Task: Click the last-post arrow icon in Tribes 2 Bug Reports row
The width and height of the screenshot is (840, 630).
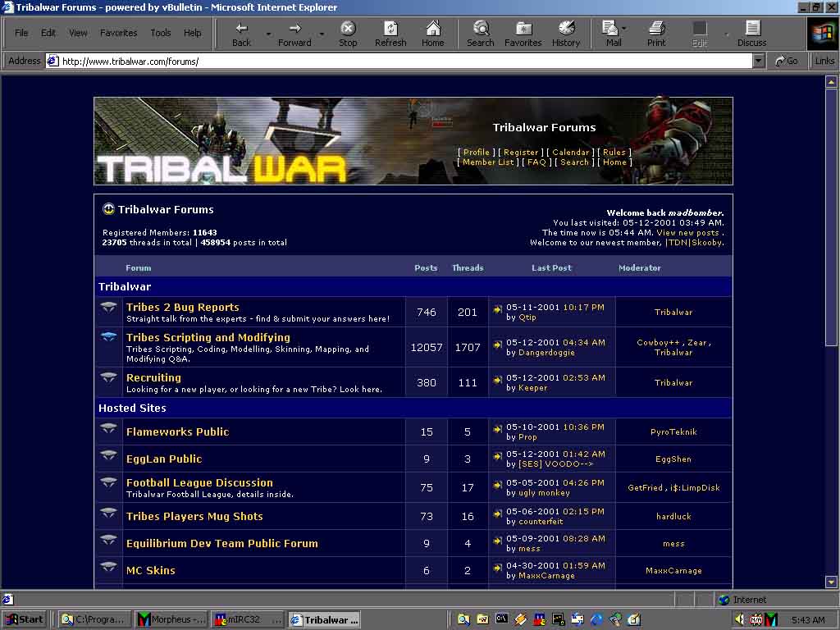Action: click(x=498, y=308)
